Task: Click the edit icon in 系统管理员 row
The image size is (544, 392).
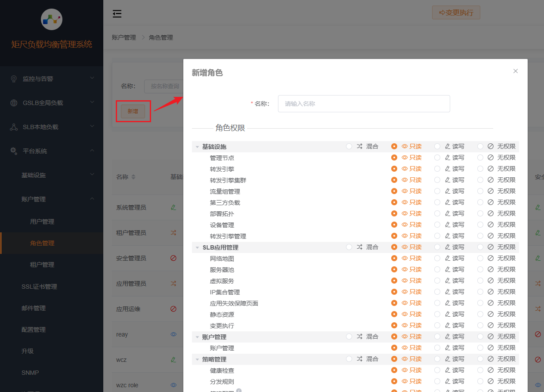Action: (173, 207)
